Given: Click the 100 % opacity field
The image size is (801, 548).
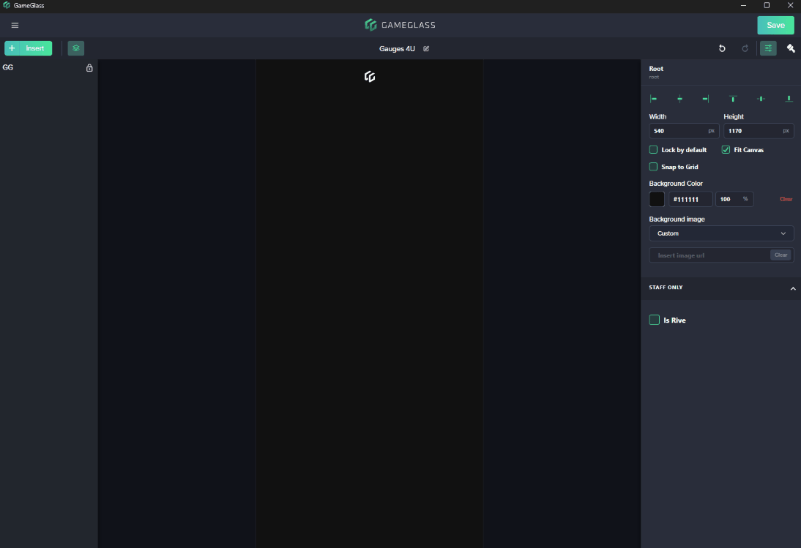Looking at the screenshot, I should [734, 199].
